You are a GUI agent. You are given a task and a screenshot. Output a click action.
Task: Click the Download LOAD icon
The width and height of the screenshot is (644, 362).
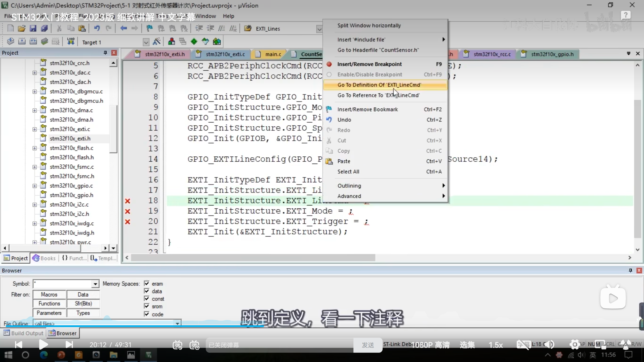click(71, 41)
